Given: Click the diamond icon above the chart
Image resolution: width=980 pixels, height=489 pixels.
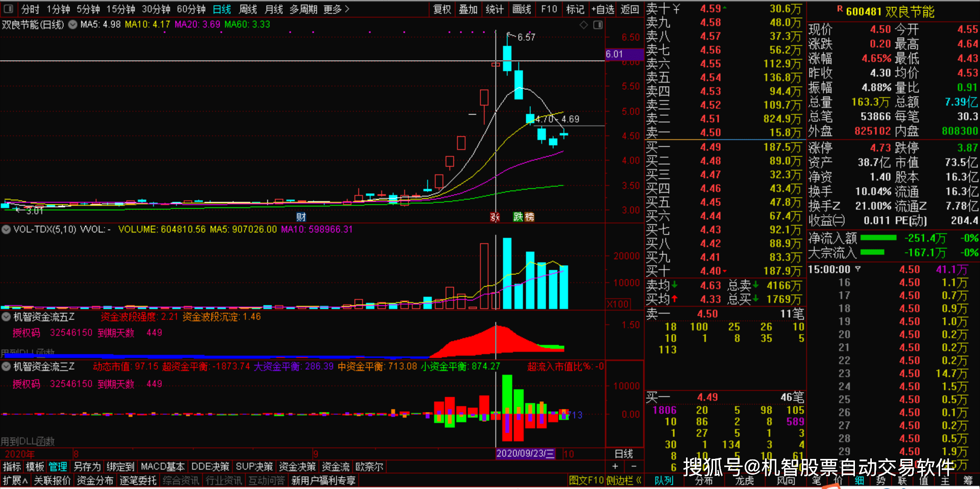Looking at the screenshot, I should [x=584, y=25].
